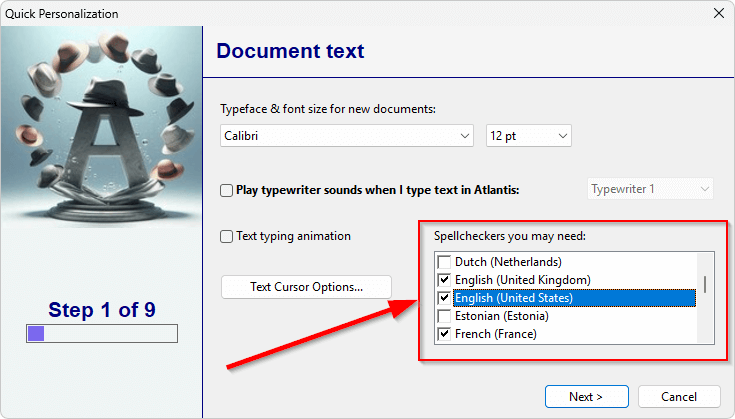Viewport: 735px width, 419px height.
Task: Enable typewriter sounds checkbox
Action: click(226, 190)
